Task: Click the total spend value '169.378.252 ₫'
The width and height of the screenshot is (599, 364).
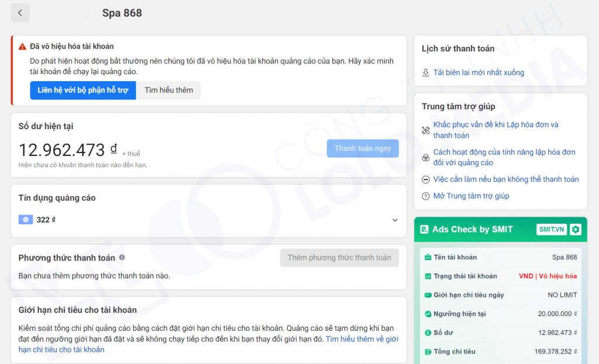Action: tap(556, 352)
